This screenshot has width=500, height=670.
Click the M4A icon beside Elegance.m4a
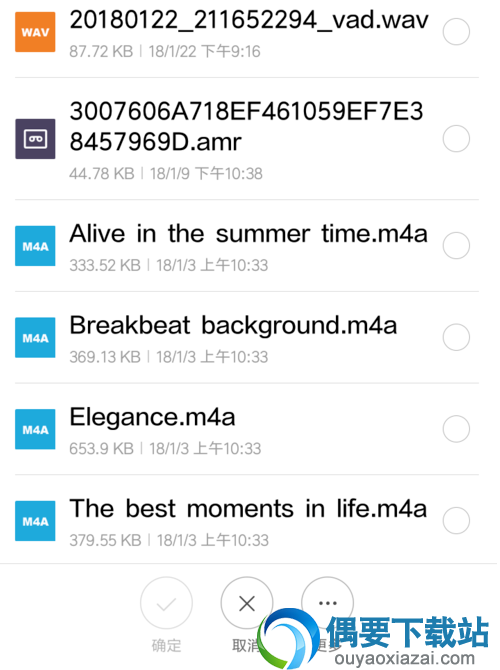(35, 429)
